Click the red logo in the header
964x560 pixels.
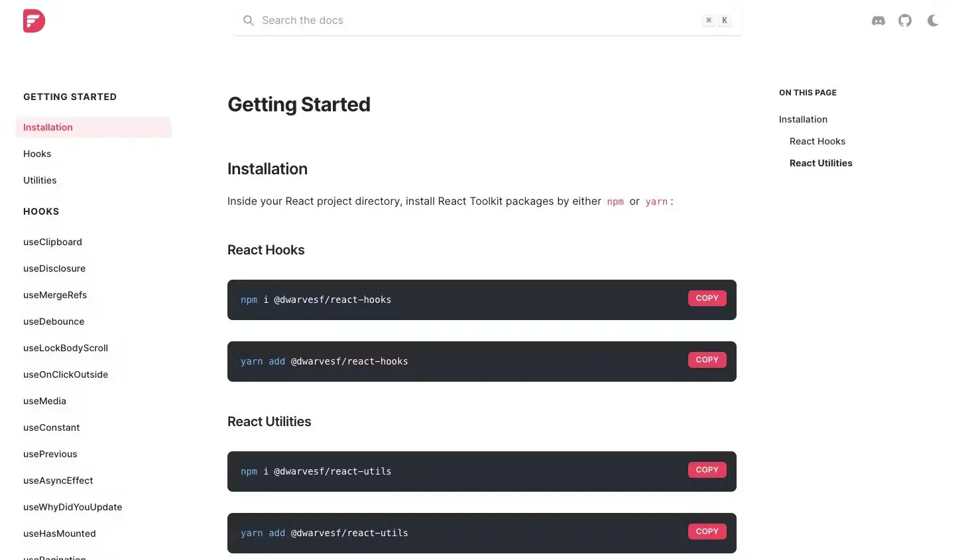coord(34,21)
